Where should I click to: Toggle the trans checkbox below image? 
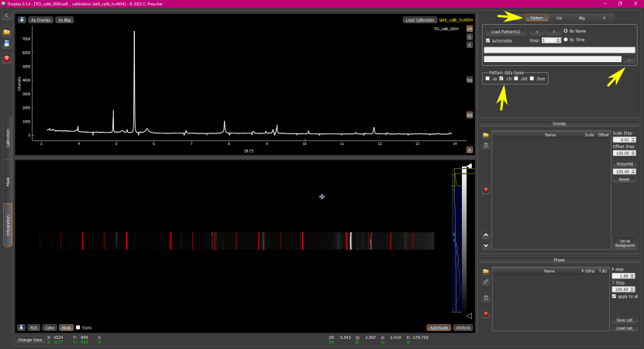click(78, 327)
